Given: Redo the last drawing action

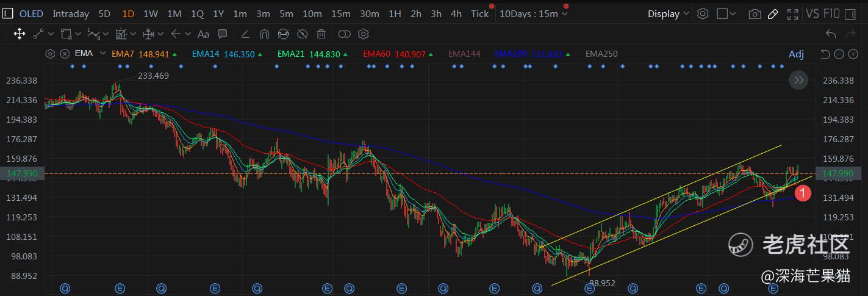Looking at the screenshot, I should tap(850, 34).
